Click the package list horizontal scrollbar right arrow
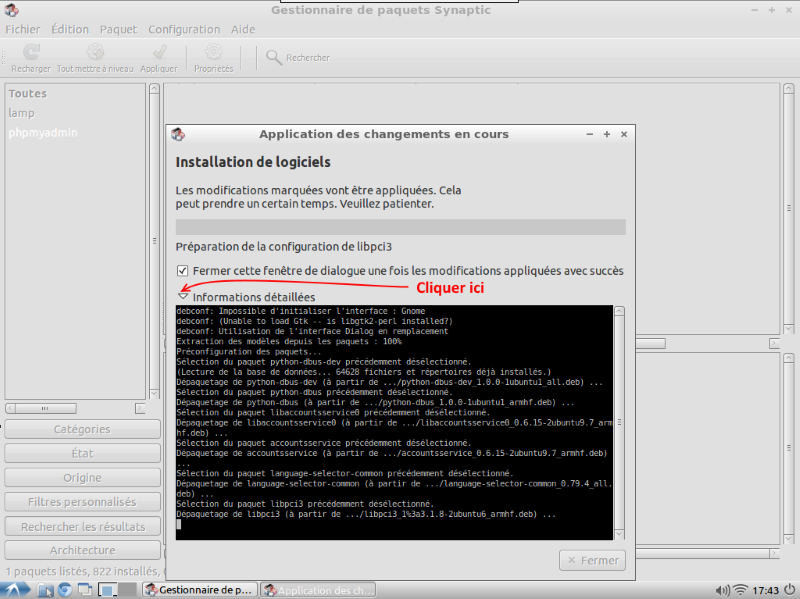Screen dimensions: 800x599 pyautogui.click(x=774, y=343)
